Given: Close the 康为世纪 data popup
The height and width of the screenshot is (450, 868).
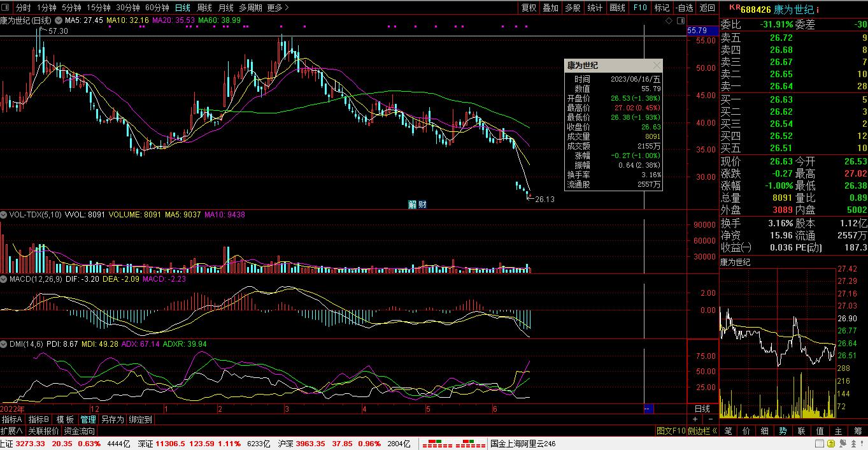Looking at the screenshot, I should tap(657, 66).
